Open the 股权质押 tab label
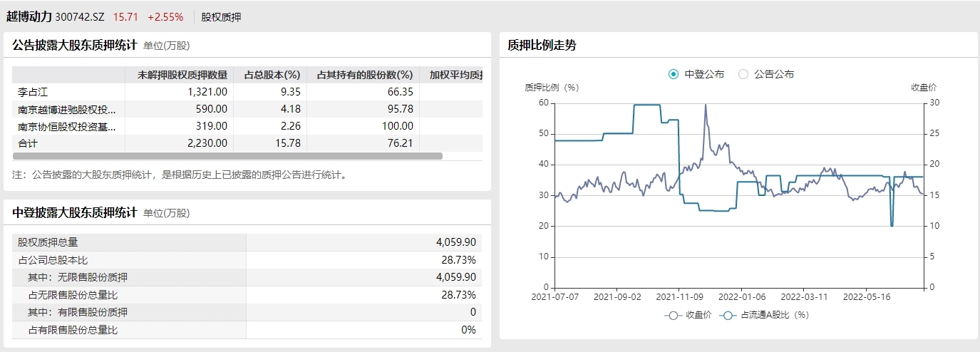 point(221,16)
